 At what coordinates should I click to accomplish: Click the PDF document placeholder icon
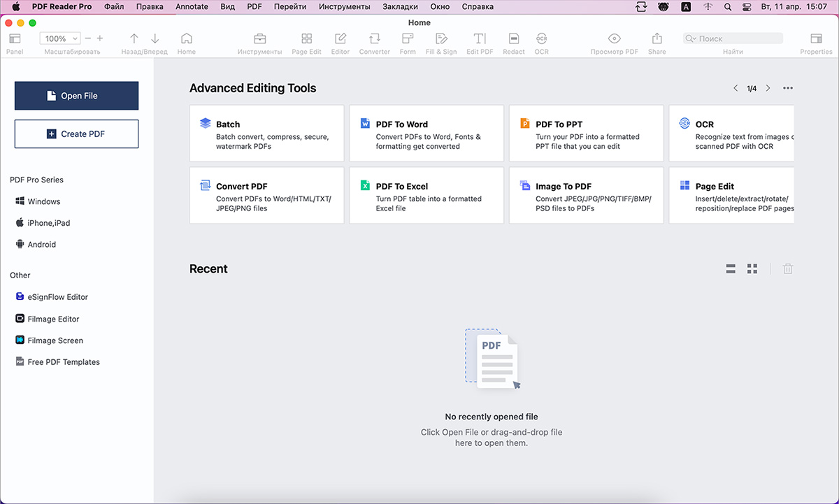[x=492, y=359]
